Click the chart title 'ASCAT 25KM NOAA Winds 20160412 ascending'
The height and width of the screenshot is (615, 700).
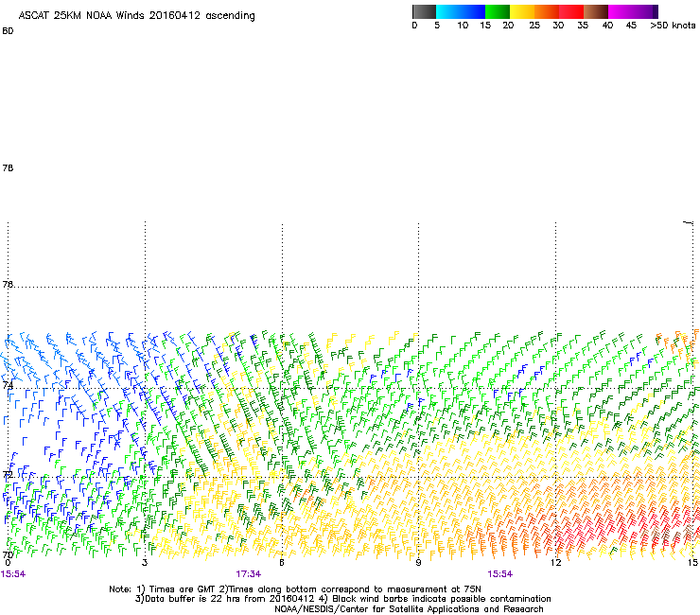[x=136, y=16]
